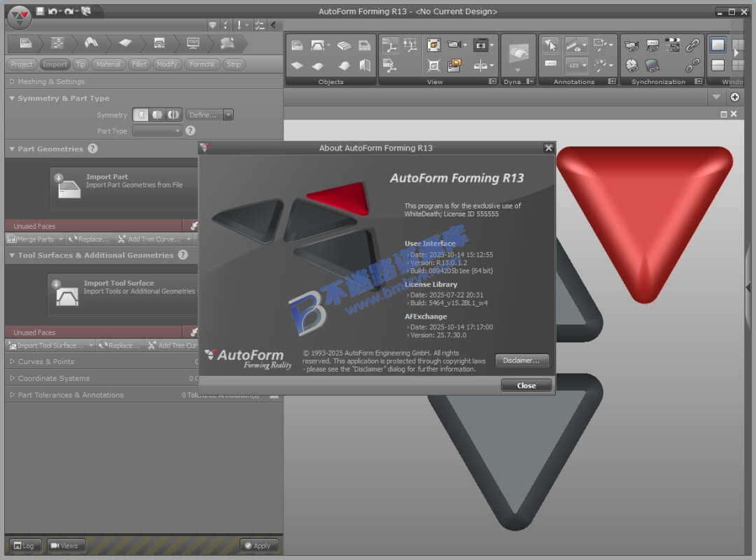Open the Define... symmetry dropdown arrow
This screenshot has height=560, width=756.
[x=228, y=115]
